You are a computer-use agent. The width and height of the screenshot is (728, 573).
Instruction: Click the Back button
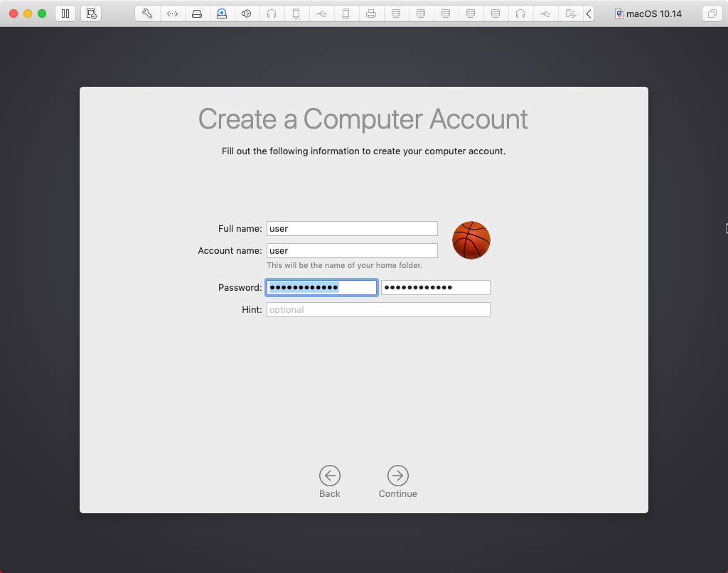(329, 476)
